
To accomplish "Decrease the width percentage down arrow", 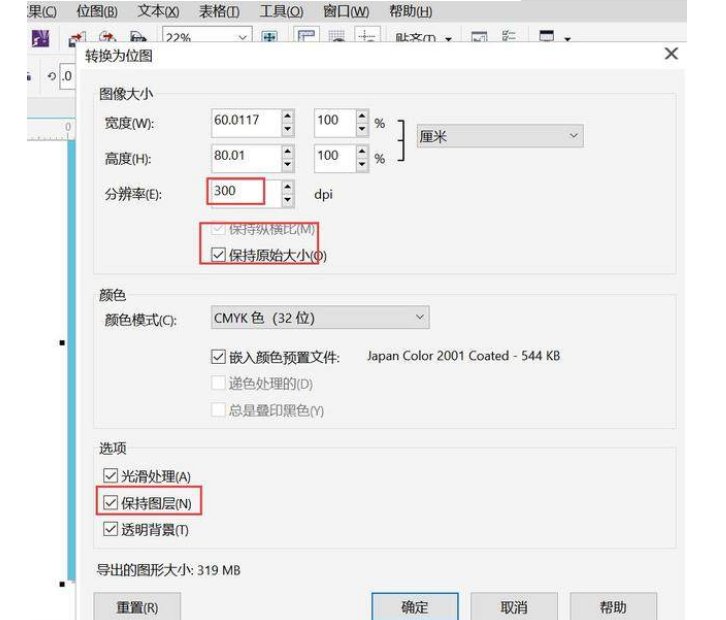I will [362, 129].
